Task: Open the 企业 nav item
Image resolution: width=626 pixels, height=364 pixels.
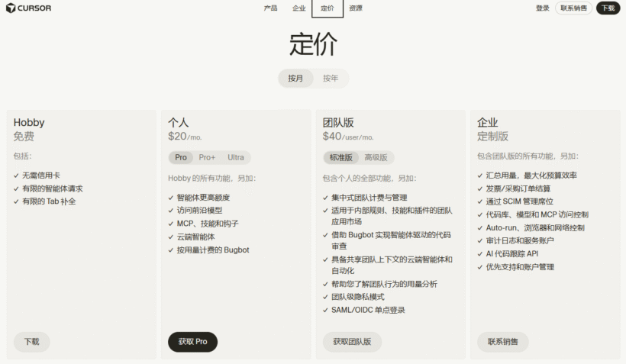Action: (298, 8)
